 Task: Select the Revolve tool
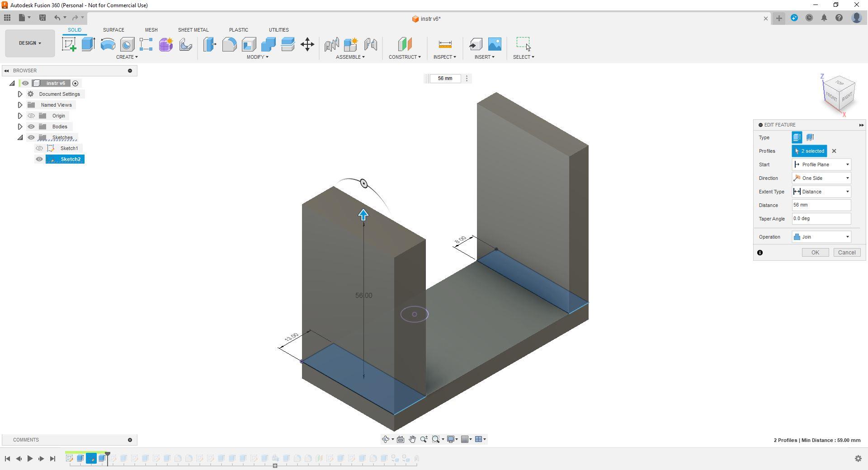click(108, 44)
